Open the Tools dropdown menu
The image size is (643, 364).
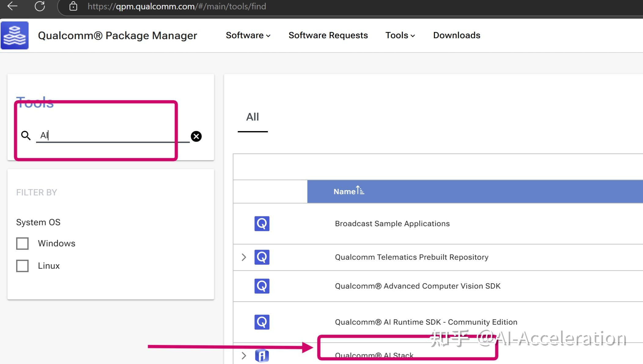400,35
